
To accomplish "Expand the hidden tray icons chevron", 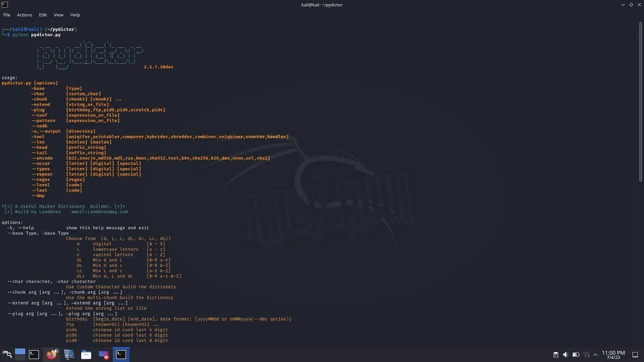I will [595, 354].
